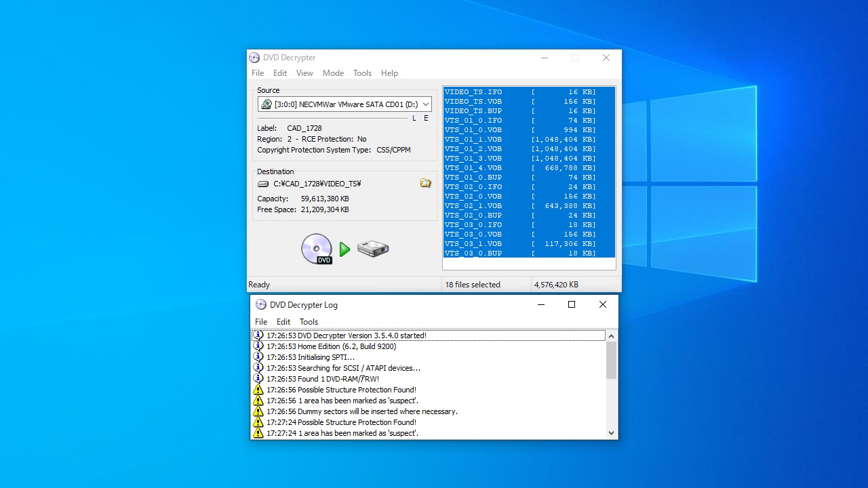Select VTS_01_0.VOB file row
The image size is (868, 488).
pyautogui.click(x=529, y=130)
